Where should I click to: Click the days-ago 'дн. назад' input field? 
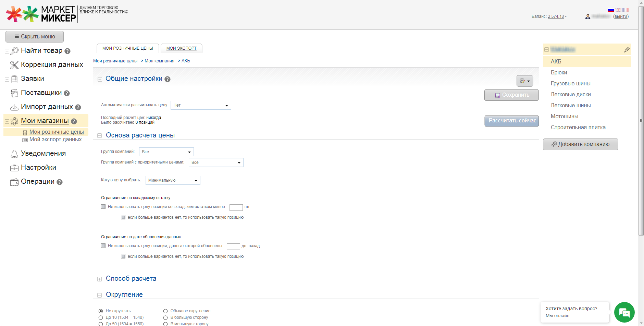click(x=233, y=246)
